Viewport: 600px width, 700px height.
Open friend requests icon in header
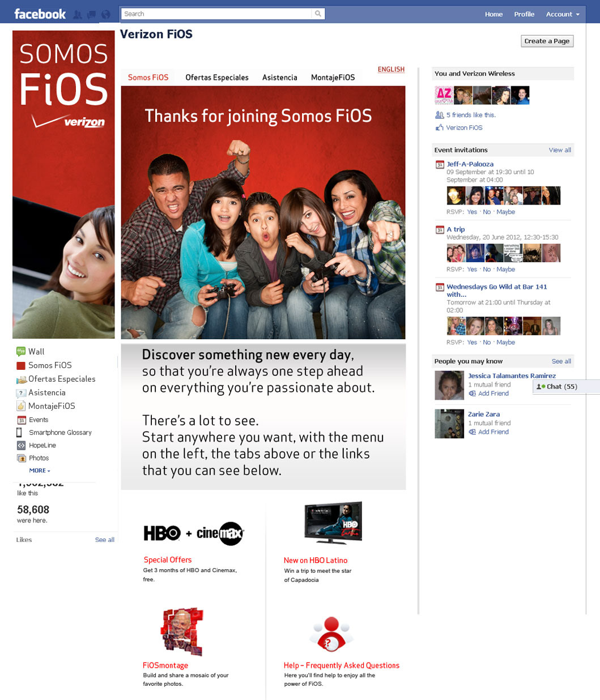(x=78, y=15)
